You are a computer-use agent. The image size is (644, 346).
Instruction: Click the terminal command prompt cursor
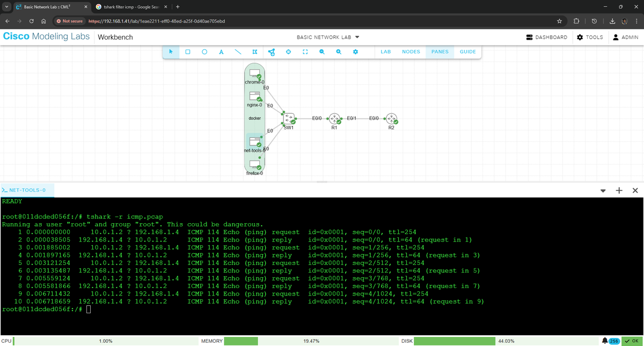click(x=89, y=310)
